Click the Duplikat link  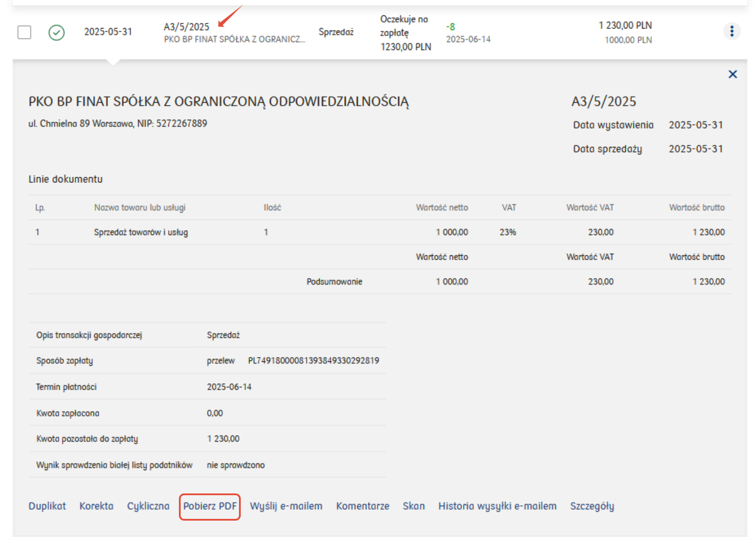[x=47, y=506]
